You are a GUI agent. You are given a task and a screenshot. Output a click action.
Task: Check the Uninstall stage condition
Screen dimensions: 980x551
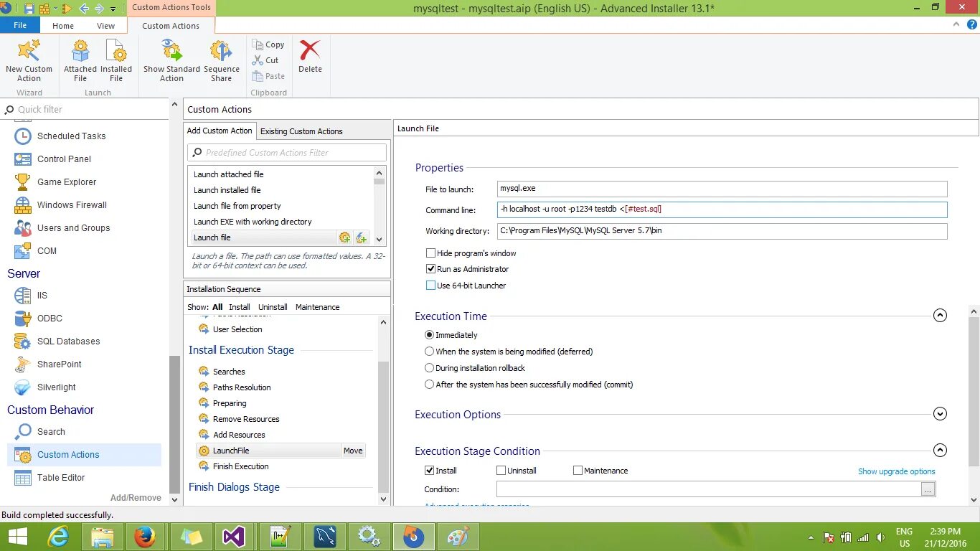(501, 471)
